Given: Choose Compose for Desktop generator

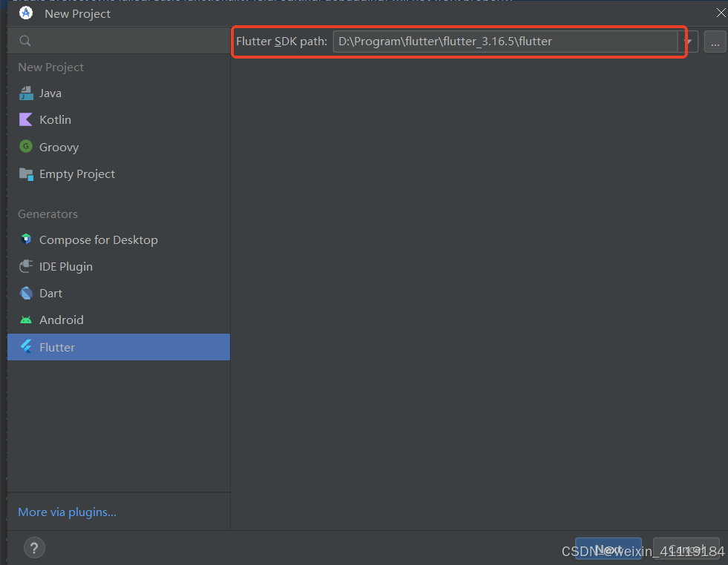Looking at the screenshot, I should [x=119, y=239].
